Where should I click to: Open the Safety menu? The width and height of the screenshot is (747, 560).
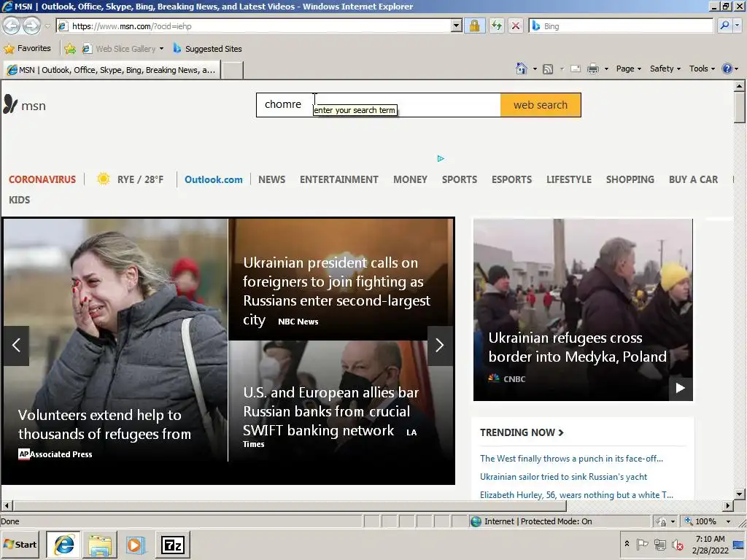[665, 69]
